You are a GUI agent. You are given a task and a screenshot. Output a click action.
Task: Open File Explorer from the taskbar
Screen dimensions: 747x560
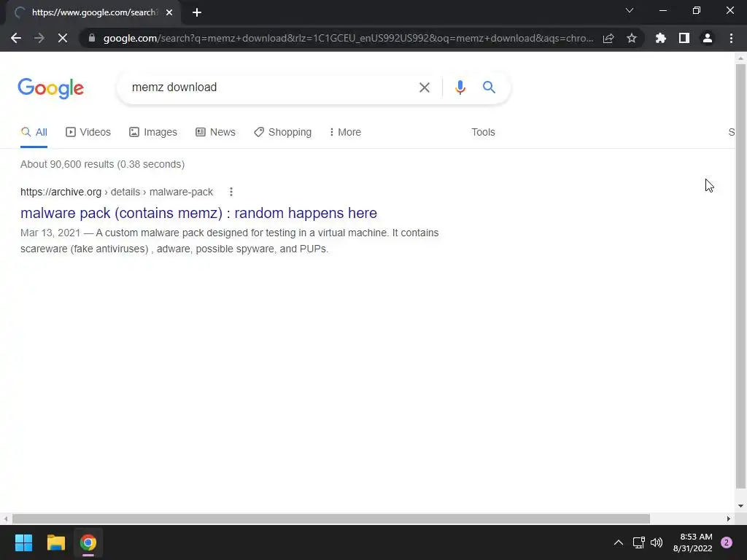point(55,542)
